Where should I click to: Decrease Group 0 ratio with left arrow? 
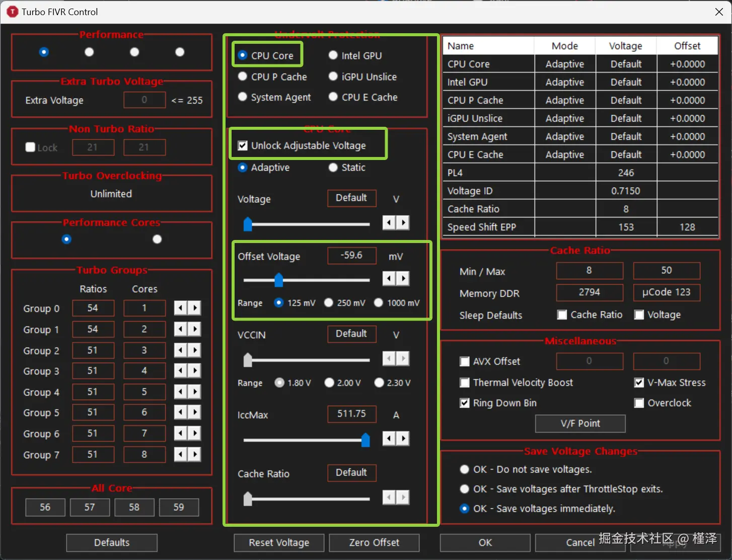pyautogui.click(x=181, y=308)
